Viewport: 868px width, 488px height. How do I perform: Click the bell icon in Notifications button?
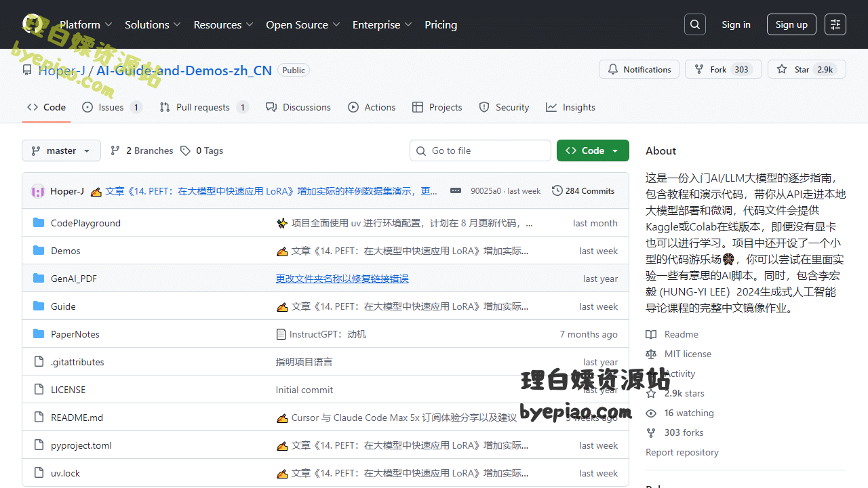pos(613,69)
